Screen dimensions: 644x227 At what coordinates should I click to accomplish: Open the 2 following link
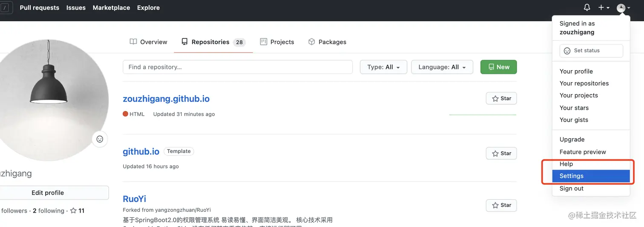tap(49, 210)
